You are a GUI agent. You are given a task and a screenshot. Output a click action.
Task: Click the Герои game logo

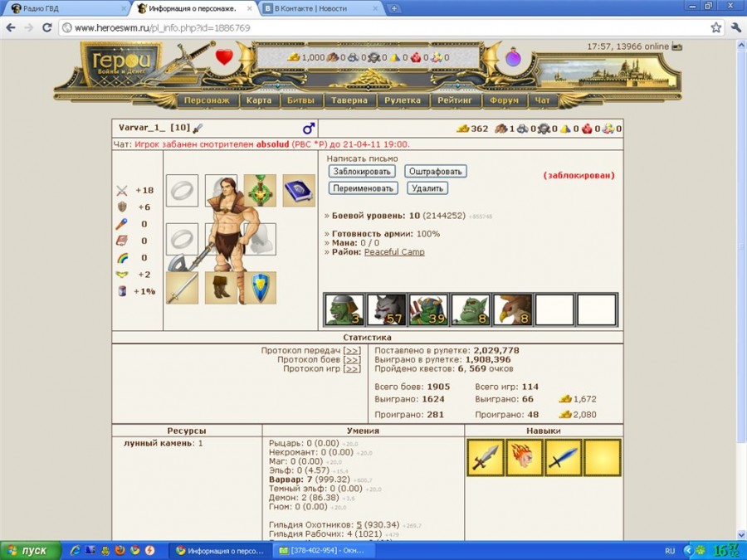tap(121, 64)
